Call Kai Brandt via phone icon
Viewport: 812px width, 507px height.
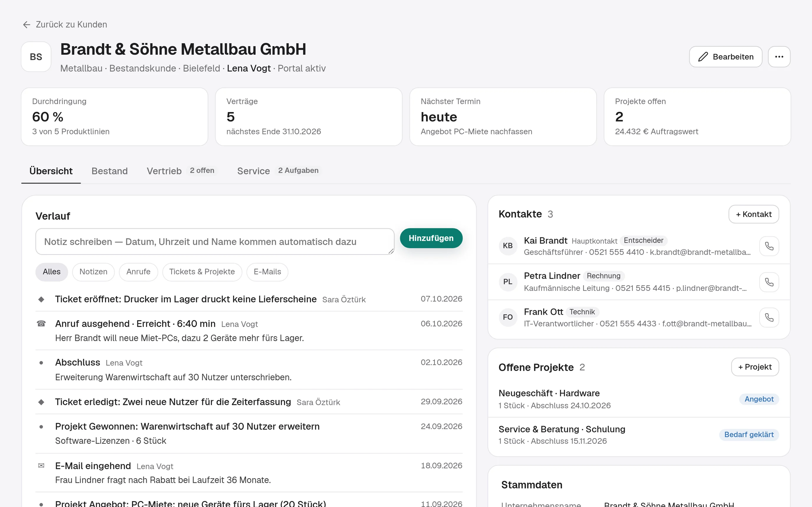coord(769,246)
